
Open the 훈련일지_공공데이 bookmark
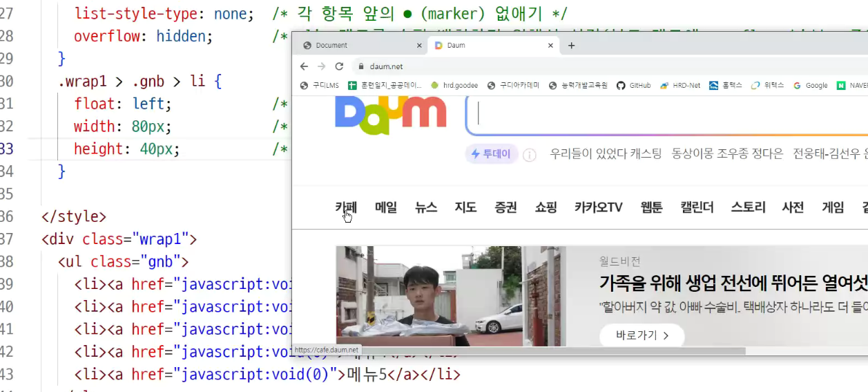[x=385, y=86]
